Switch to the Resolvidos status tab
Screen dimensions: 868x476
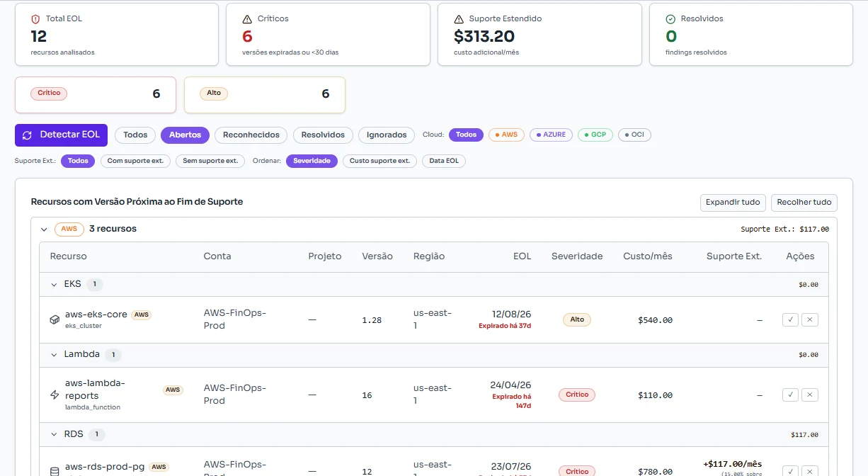323,135
